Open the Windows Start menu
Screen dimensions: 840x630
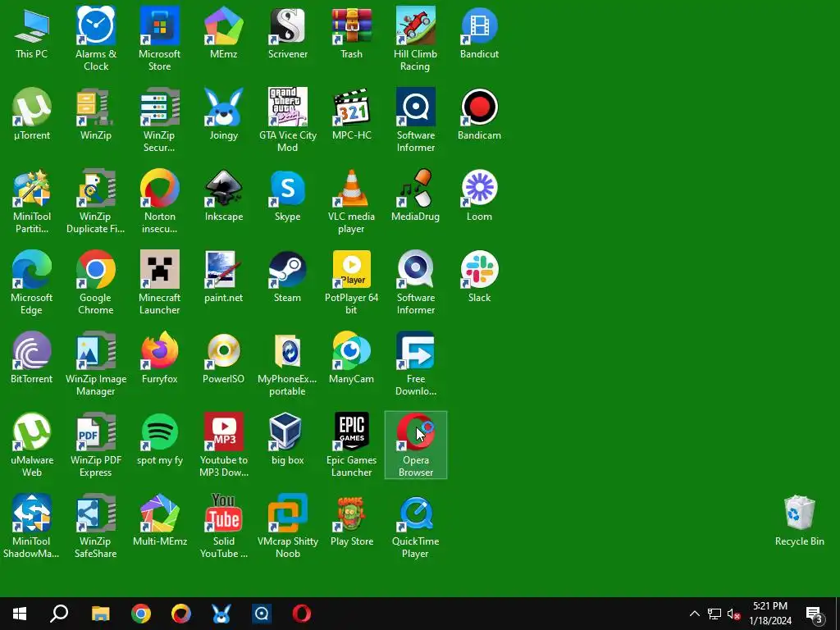20,614
